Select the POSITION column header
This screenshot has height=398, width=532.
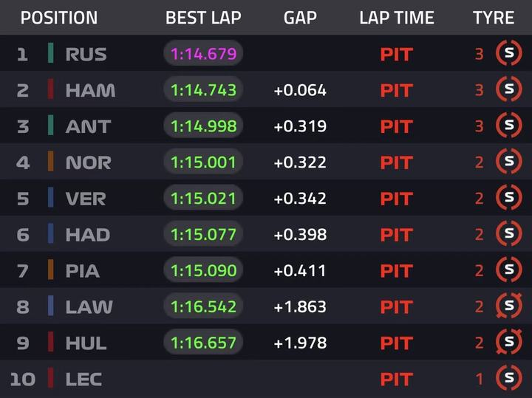click(x=59, y=18)
